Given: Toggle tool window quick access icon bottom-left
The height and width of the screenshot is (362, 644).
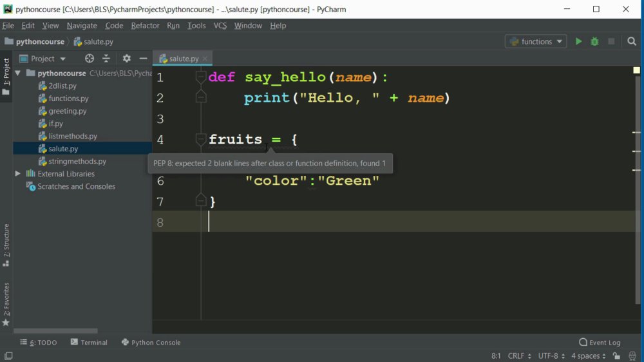Looking at the screenshot, I should [8, 356].
